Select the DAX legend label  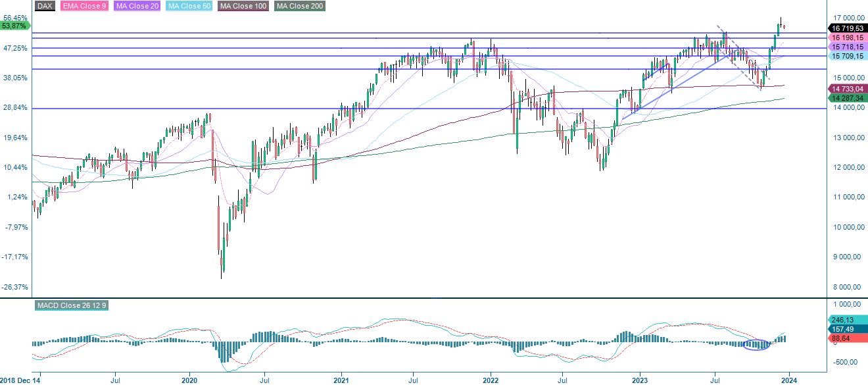(x=45, y=6)
